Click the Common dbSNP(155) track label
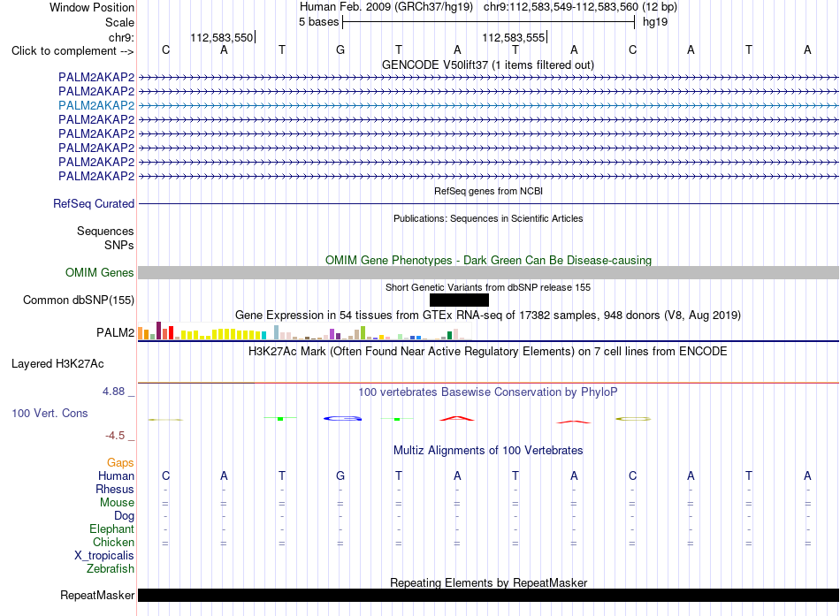The height and width of the screenshot is (616, 840). pos(79,300)
